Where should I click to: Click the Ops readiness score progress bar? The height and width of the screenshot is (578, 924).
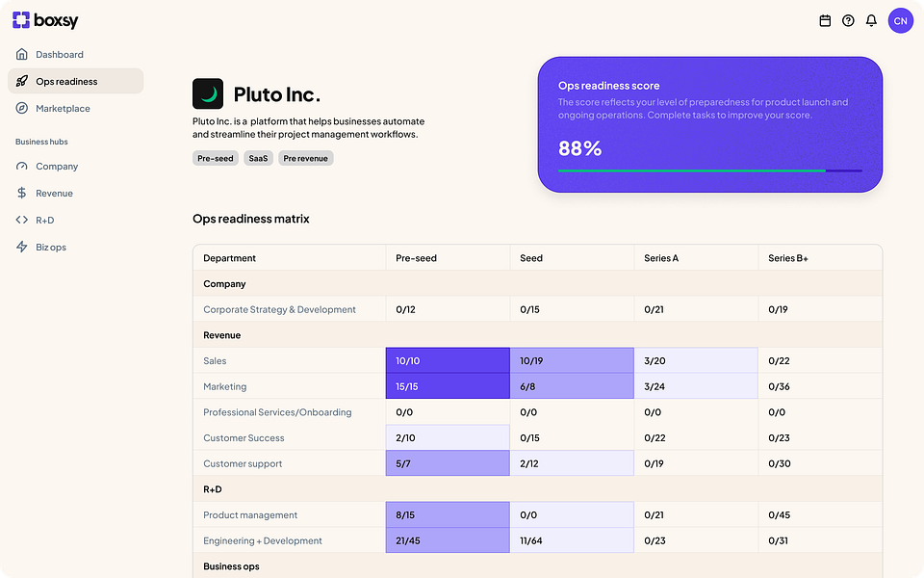(710, 171)
